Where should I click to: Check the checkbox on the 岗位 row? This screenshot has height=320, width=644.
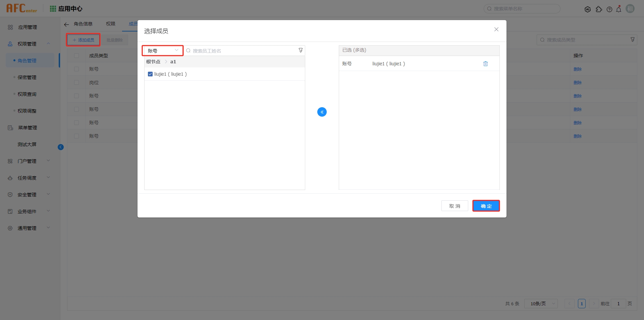(x=76, y=82)
